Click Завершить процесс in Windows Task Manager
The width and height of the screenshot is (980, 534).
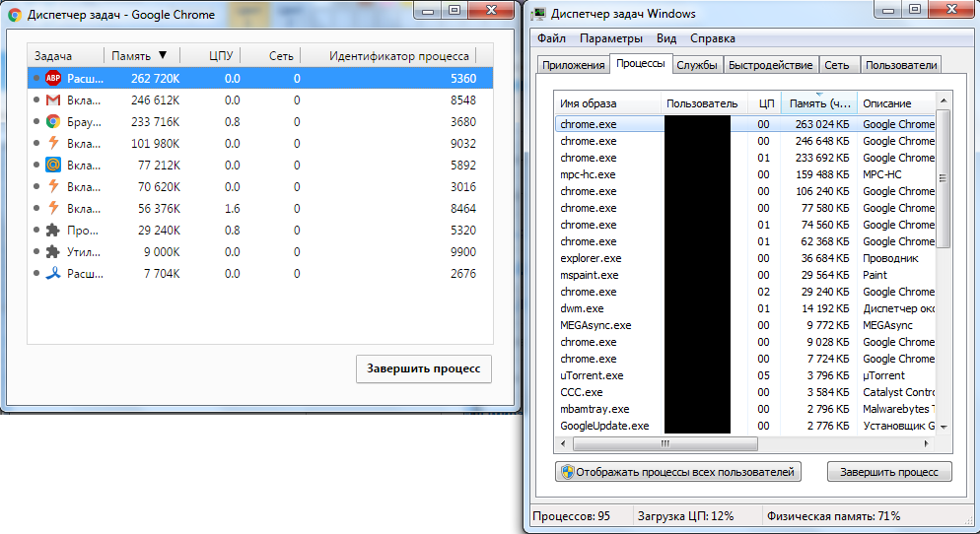889,472
